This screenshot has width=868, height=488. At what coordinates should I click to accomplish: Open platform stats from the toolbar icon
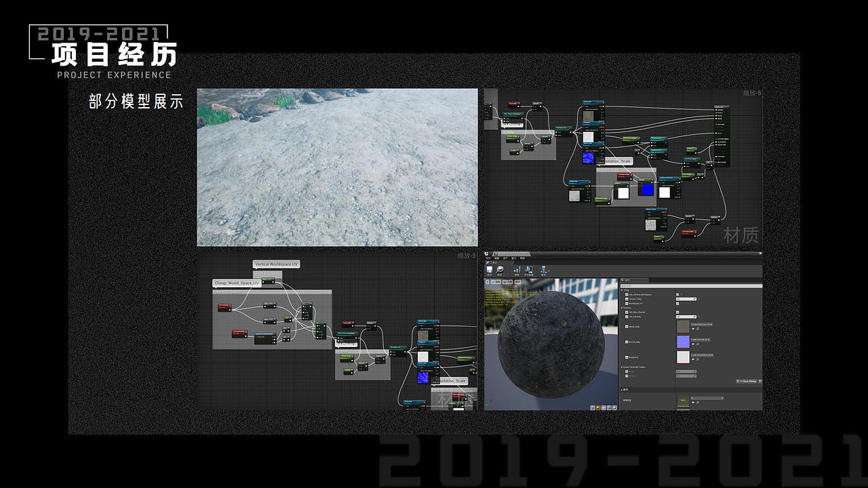pyautogui.click(x=529, y=270)
